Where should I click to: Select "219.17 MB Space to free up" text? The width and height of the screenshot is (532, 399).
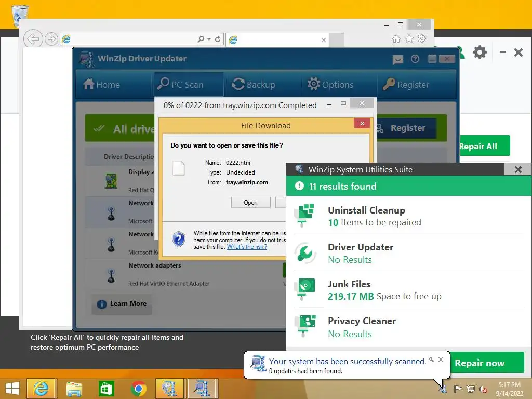tap(384, 297)
